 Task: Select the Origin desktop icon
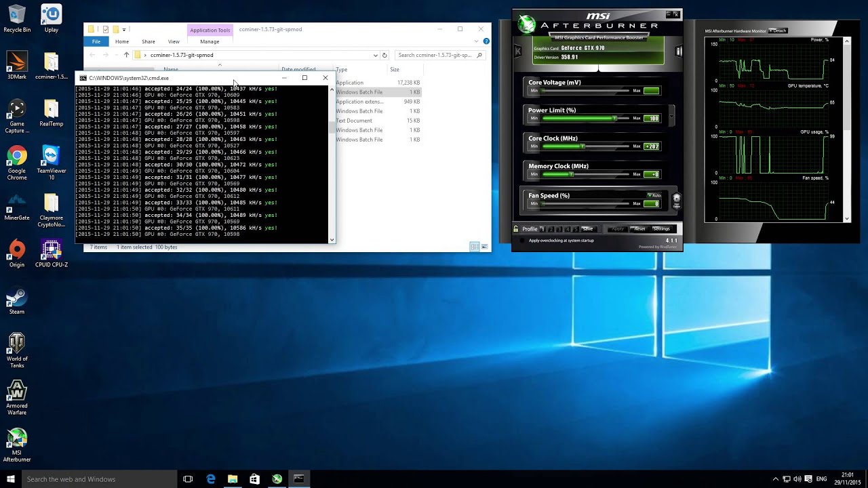(17, 253)
